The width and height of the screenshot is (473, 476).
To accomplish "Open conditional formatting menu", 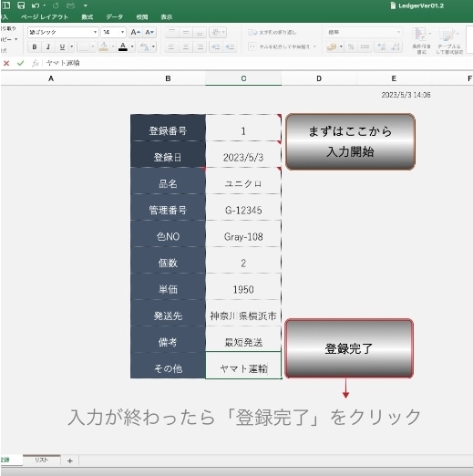I will coord(421,40).
